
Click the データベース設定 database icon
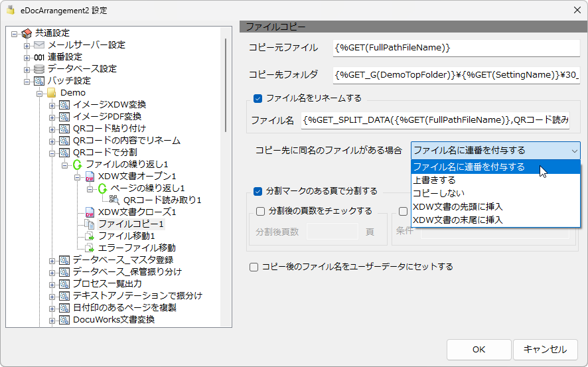tap(39, 69)
